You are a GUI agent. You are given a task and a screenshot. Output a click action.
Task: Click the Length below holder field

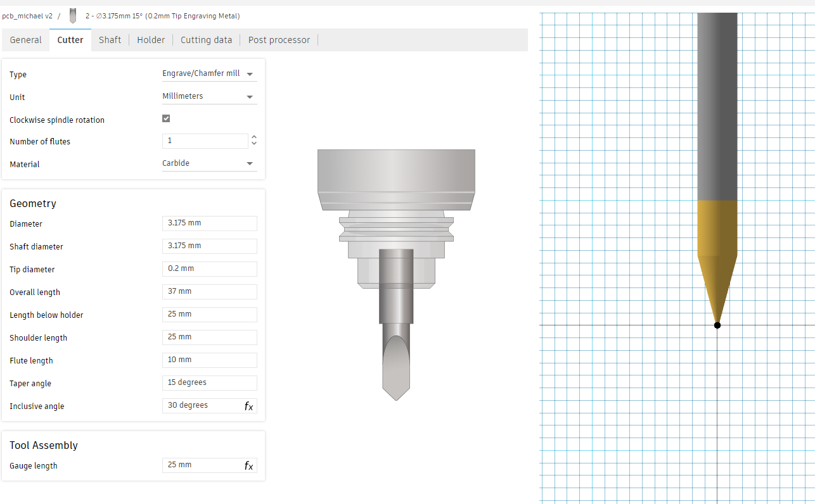(x=210, y=315)
